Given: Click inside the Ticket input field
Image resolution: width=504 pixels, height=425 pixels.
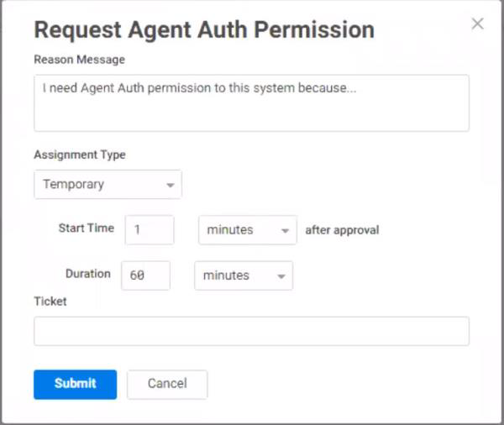Looking at the screenshot, I should click(251, 331).
